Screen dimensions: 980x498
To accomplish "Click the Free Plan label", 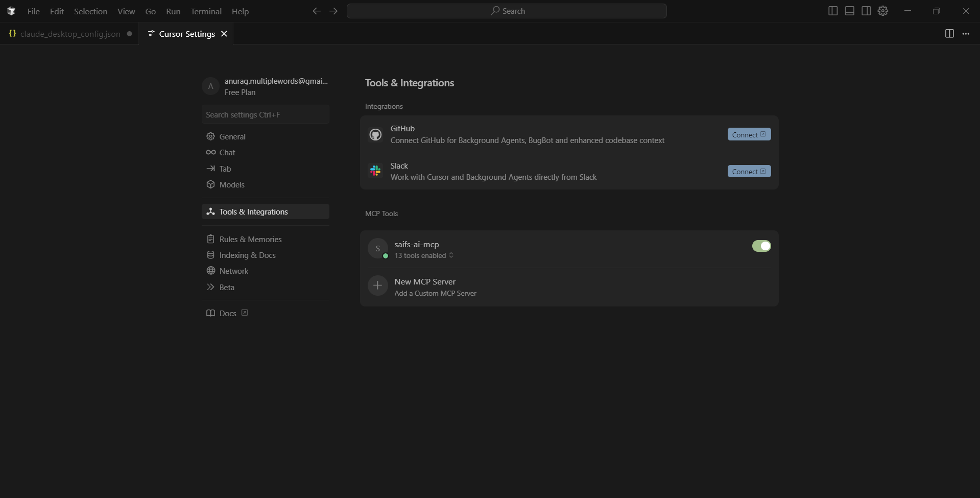I will 240,92.
